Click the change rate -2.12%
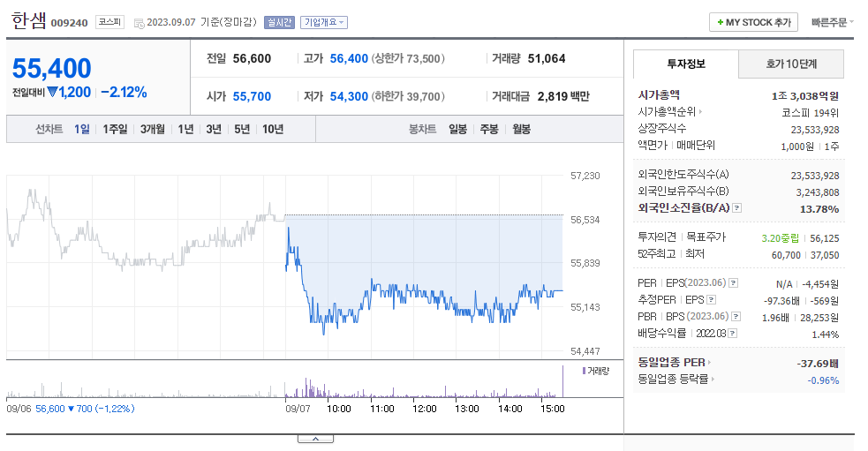 [124, 93]
